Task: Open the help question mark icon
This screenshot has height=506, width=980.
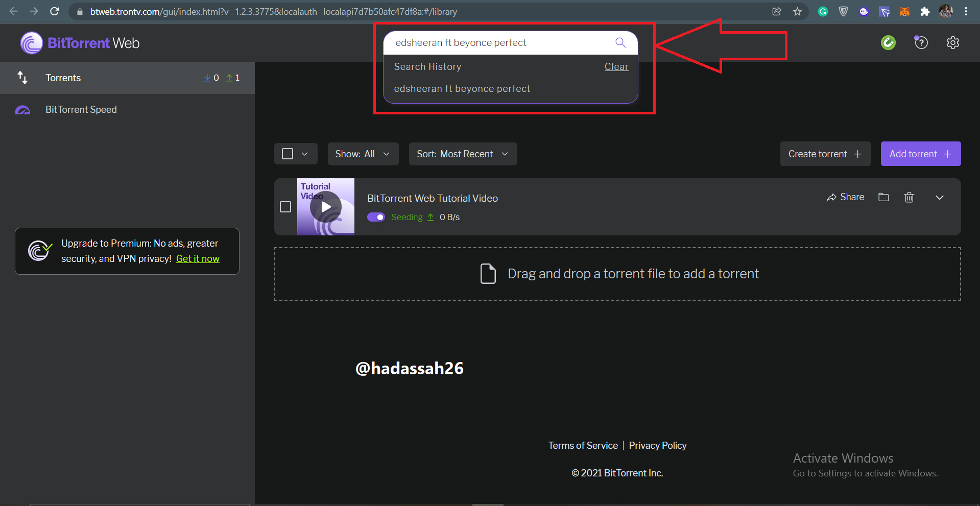Action: 921,42
